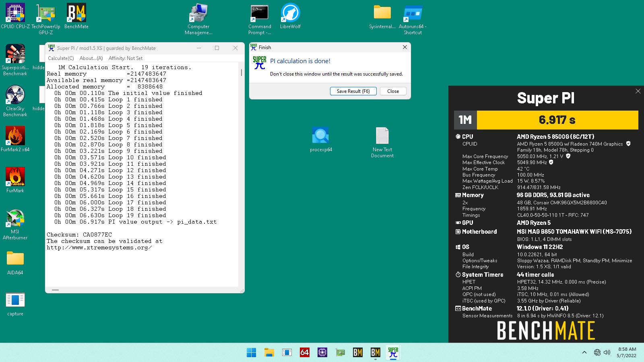The height and width of the screenshot is (362, 644).
Task: Click the PI calculation is done! message
Action: pos(300,61)
